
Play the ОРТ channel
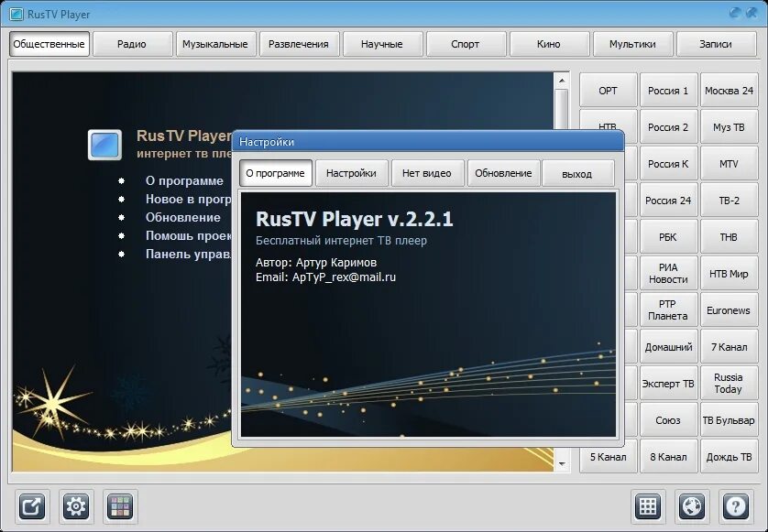(x=608, y=91)
